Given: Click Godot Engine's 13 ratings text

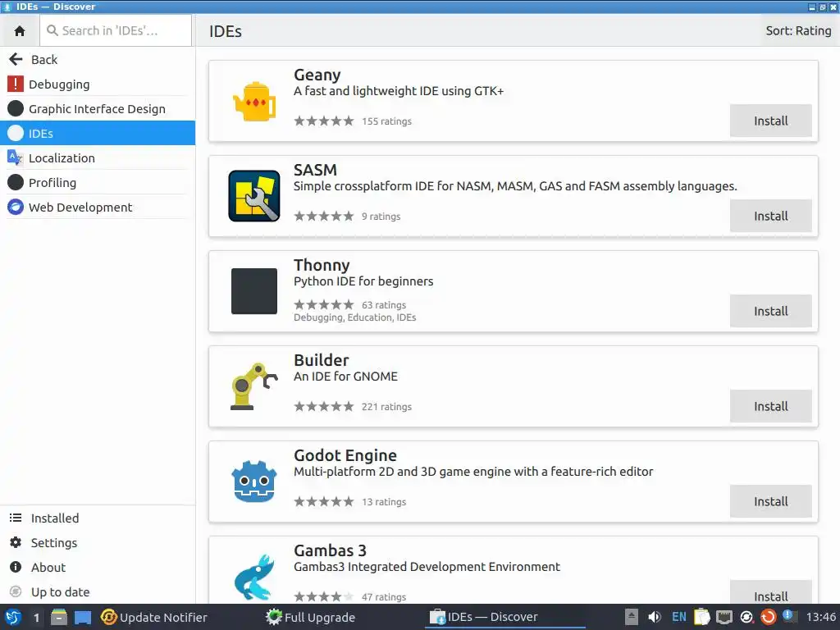Looking at the screenshot, I should coord(384,502).
